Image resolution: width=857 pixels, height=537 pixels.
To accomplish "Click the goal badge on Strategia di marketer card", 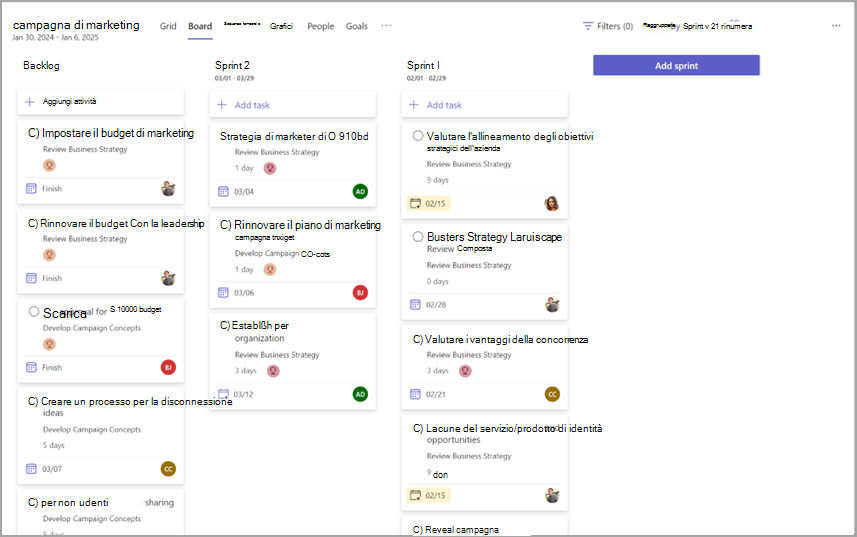I will point(270,168).
